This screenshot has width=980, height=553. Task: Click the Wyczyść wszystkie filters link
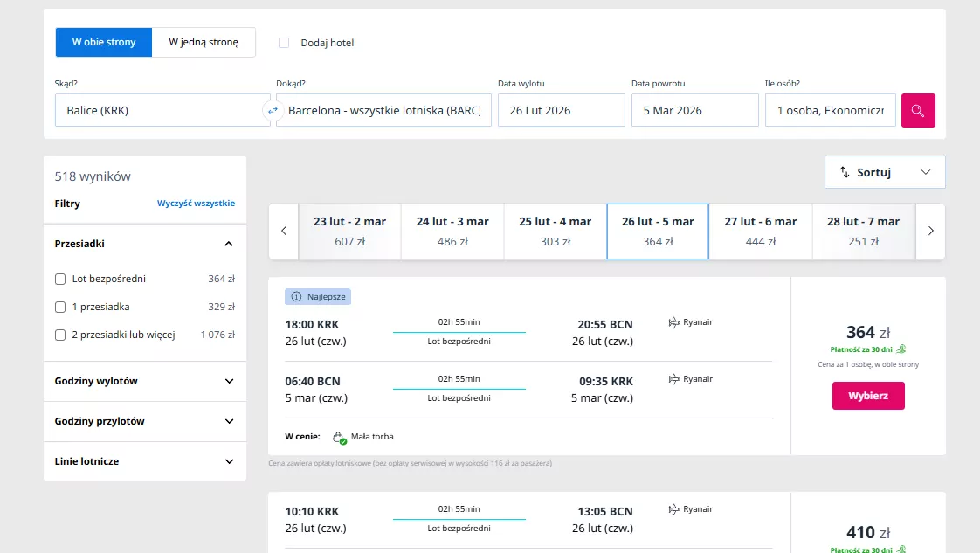pyautogui.click(x=196, y=204)
